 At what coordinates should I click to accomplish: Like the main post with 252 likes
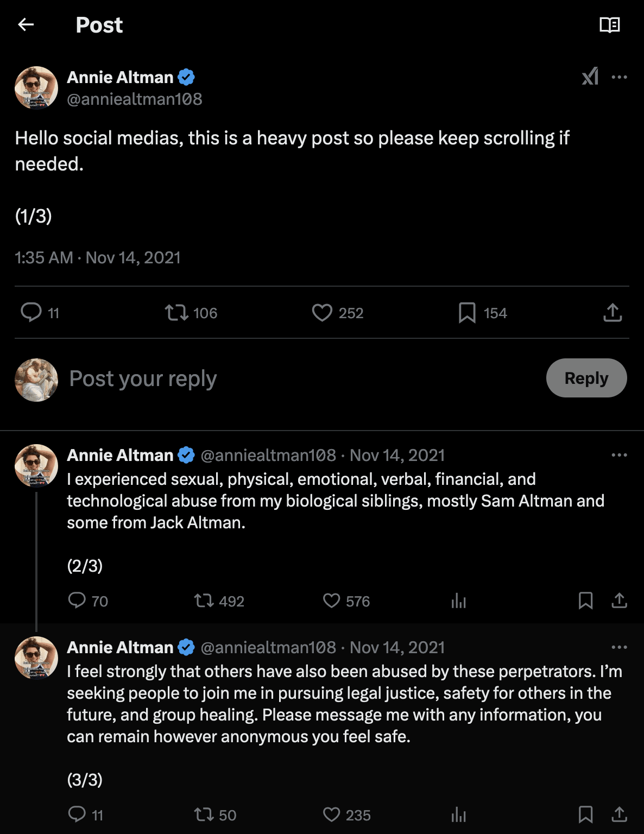(x=322, y=313)
